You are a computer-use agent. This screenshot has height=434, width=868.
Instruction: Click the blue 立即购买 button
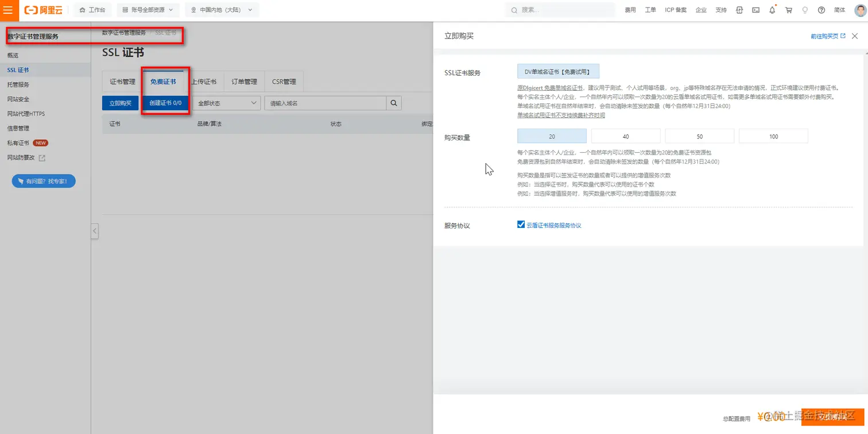(121, 103)
